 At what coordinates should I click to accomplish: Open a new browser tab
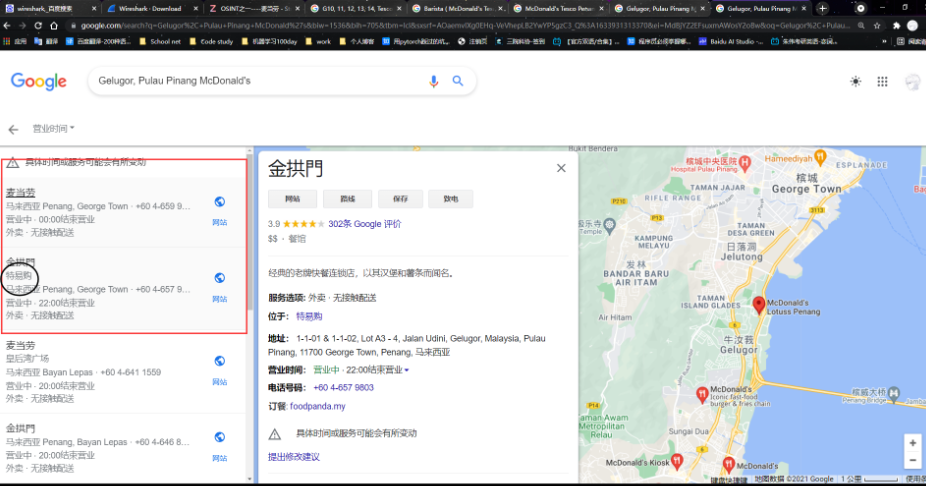click(822, 8)
